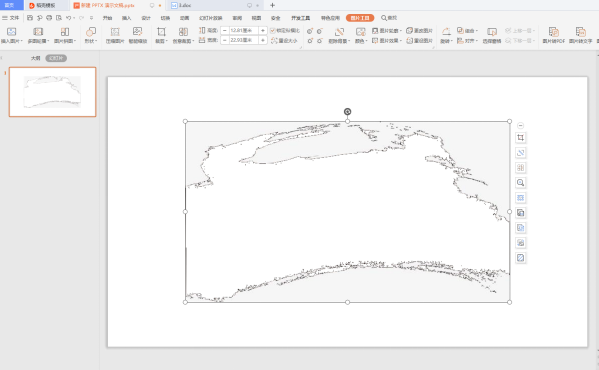Screen dimensions: 599x370
Task: Click 下移一层 (Send Backward)
Action: pyautogui.click(x=520, y=40)
